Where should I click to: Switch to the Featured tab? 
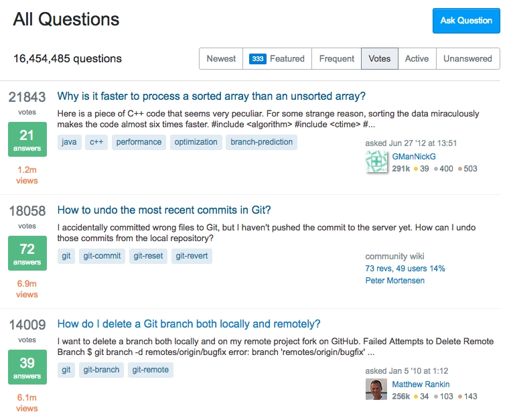point(277,59)
